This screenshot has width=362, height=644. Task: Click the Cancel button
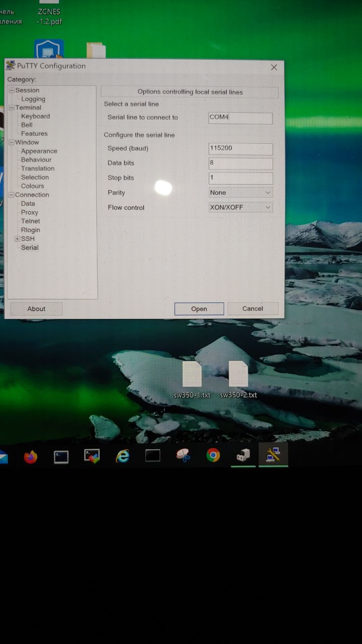tap(252, 308)
